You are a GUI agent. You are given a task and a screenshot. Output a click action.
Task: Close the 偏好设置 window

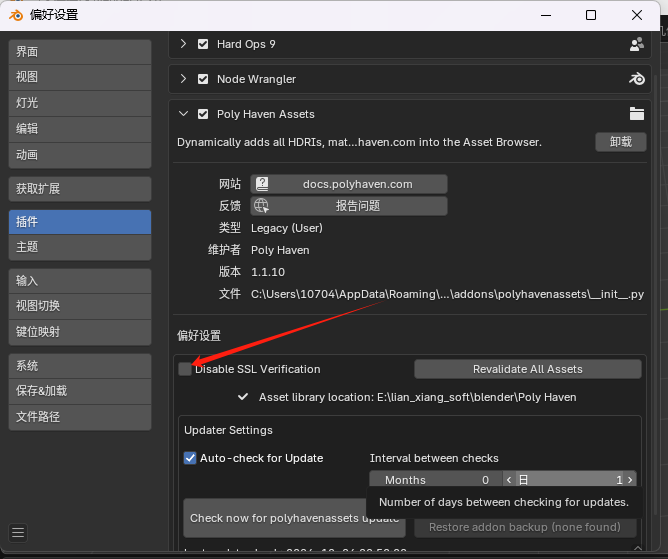(x=637, y=15)
